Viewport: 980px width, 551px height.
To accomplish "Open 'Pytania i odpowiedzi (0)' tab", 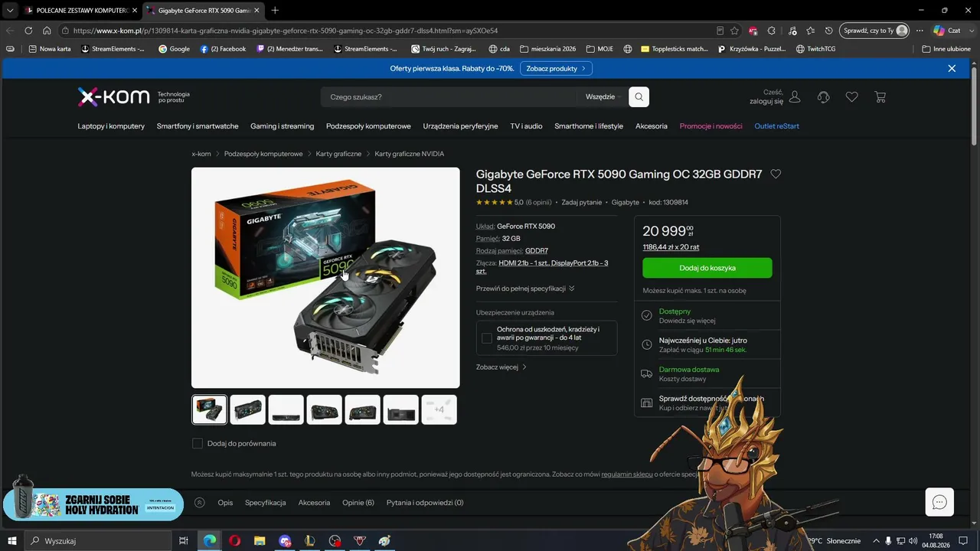I will tap(425, 503).
